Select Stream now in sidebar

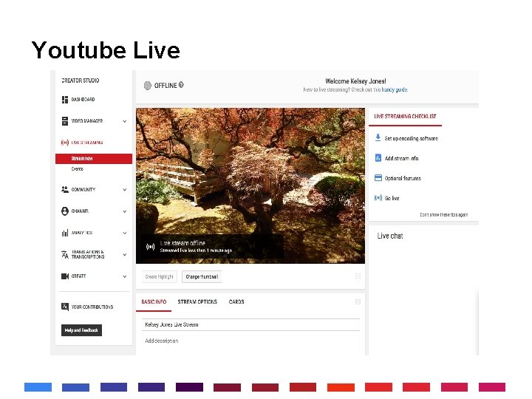(94, 158)
